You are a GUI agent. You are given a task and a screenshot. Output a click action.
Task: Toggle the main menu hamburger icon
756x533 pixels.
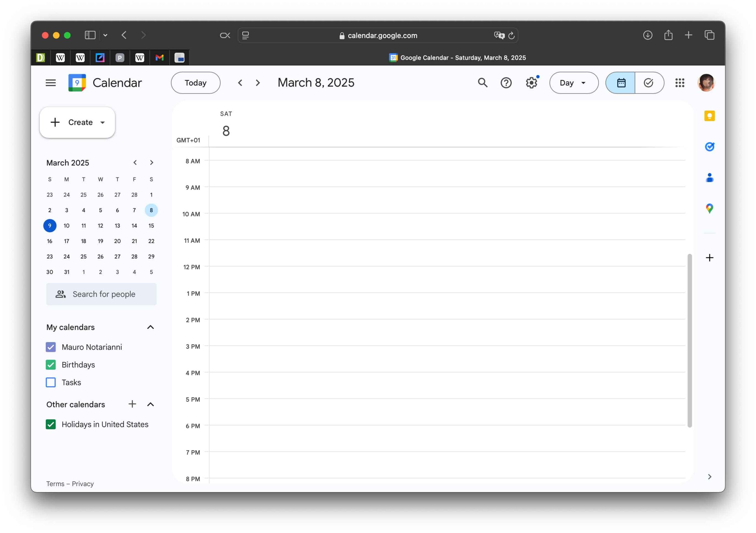click(x=50, y=83)
